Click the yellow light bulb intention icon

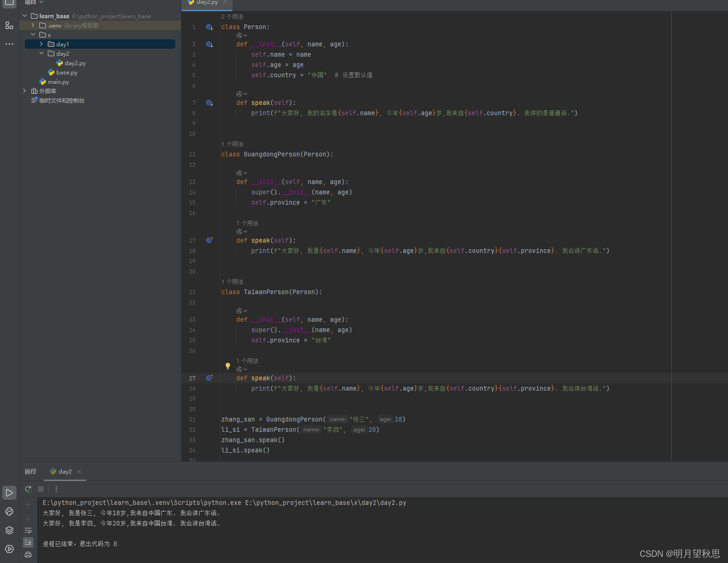pyautogui.click(x=228, y=366)
